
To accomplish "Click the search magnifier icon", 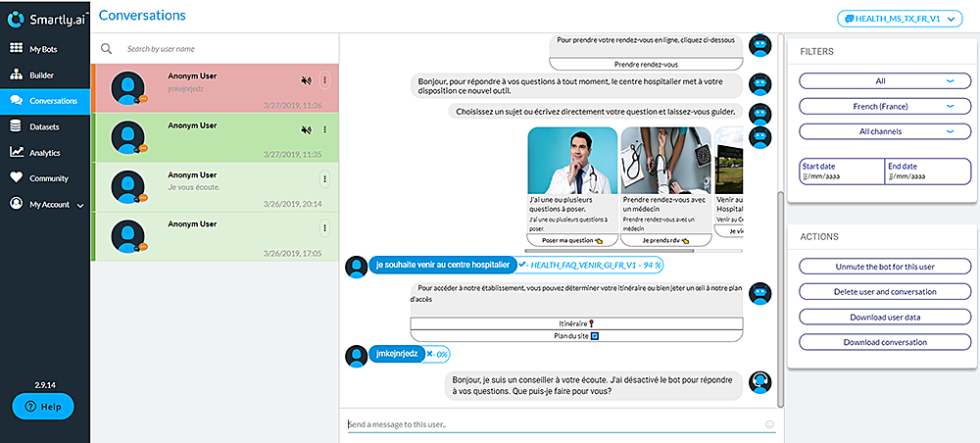I will click(x=106, y=48).
